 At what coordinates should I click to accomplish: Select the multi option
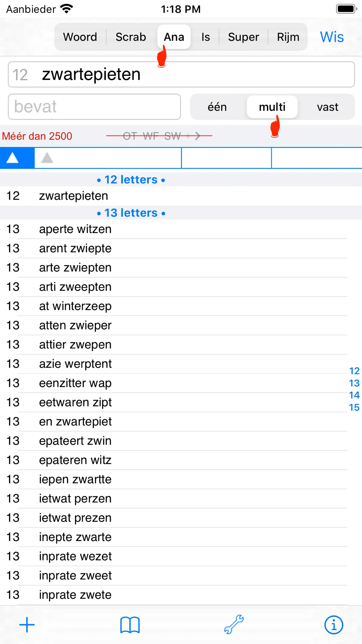[x=272, y=107]
